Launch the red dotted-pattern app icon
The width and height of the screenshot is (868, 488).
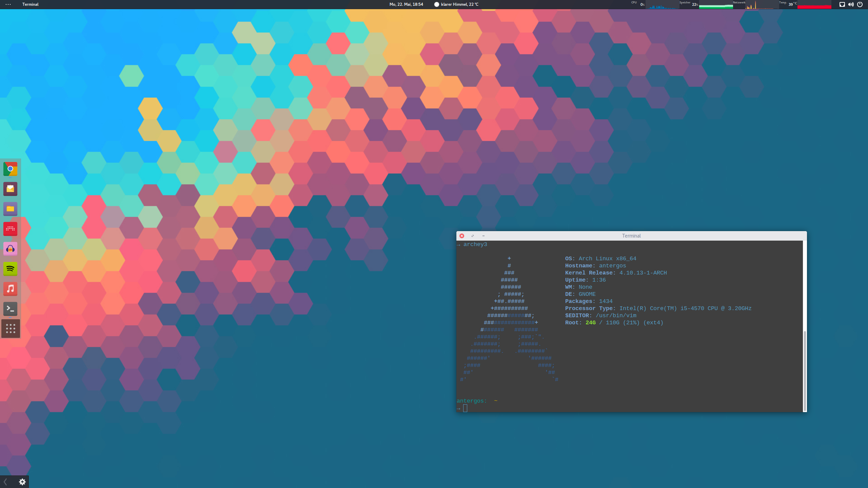pos(10,229)
